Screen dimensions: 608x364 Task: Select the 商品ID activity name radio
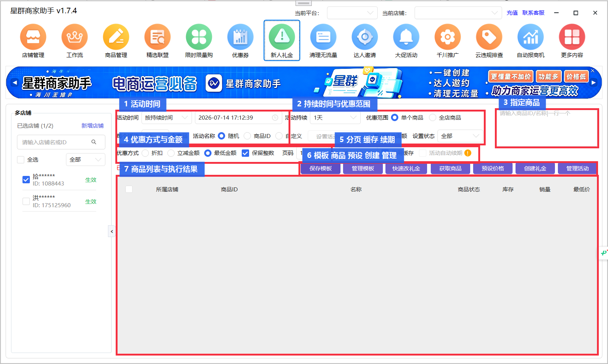coord(247,136)
